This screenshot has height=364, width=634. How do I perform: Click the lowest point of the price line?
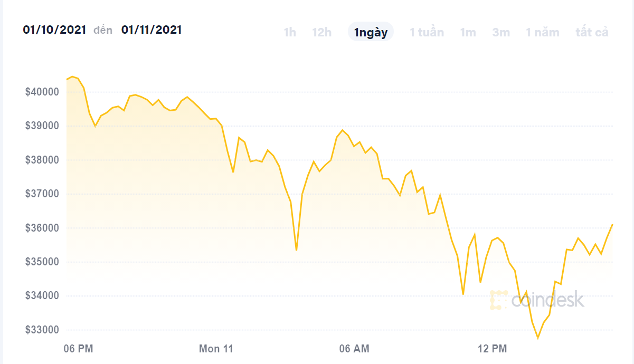point(538,338)
